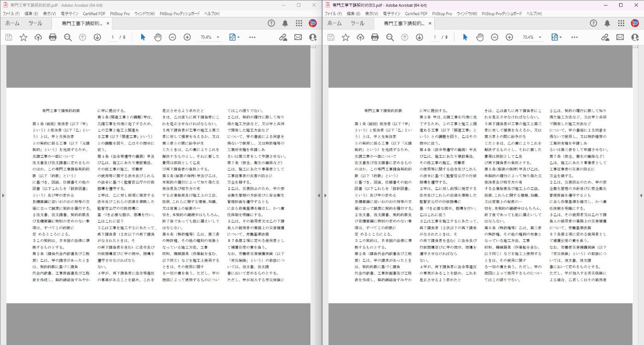Open the PitStop Pro menu in left window

(120, 14)
